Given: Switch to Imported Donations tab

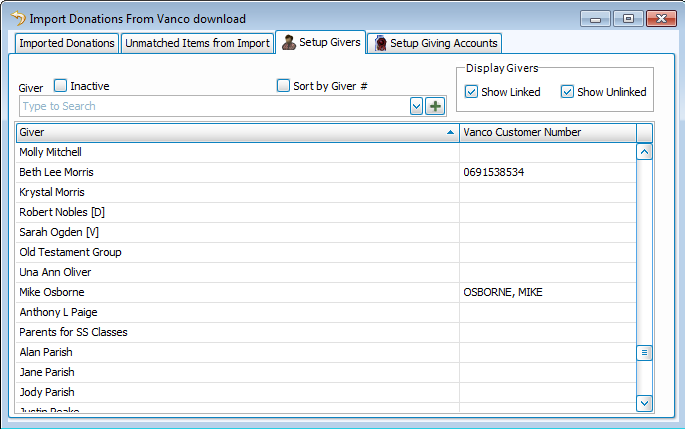Looking at the screenshot, I should (x=66, y=43).
